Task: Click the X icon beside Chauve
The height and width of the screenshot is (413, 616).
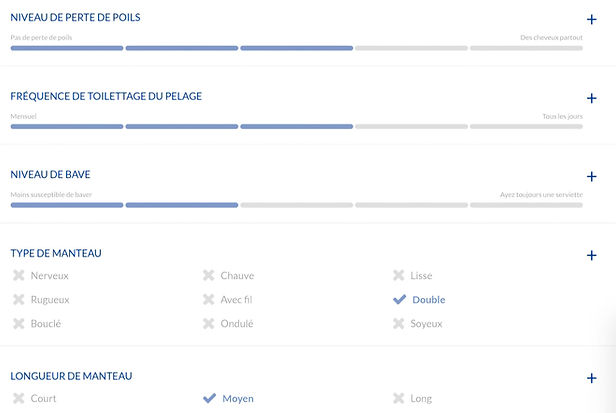Action: click(208, 276)
